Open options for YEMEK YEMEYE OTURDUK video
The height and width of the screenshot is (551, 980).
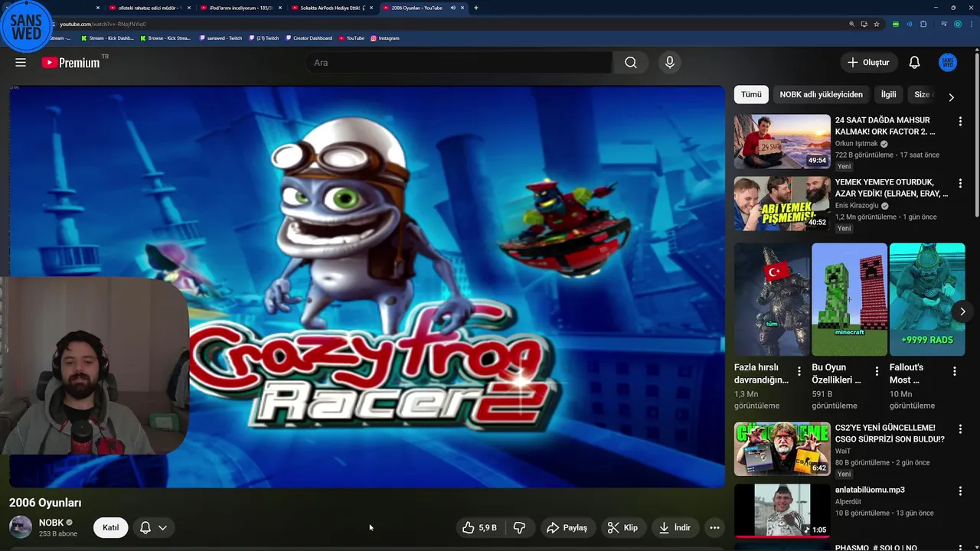click(960, 184)
